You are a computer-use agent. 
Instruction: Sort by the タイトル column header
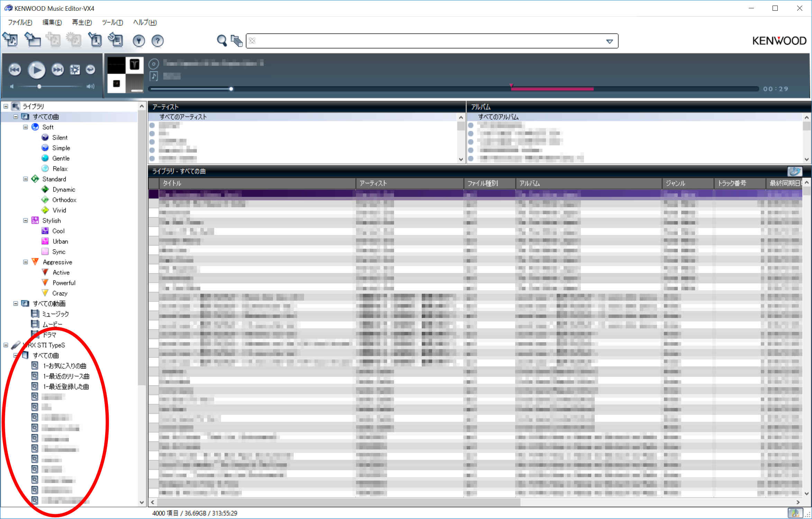[257, 183]
